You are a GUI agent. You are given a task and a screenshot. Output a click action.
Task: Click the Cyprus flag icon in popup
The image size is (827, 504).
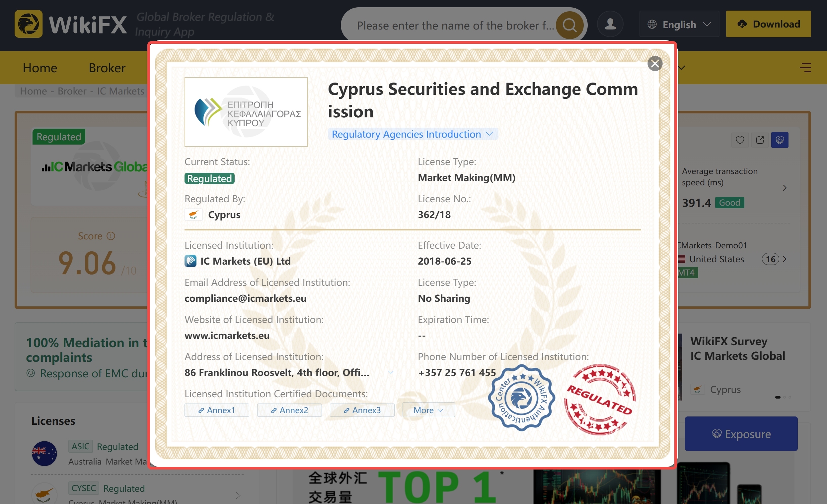pos(193,215)
